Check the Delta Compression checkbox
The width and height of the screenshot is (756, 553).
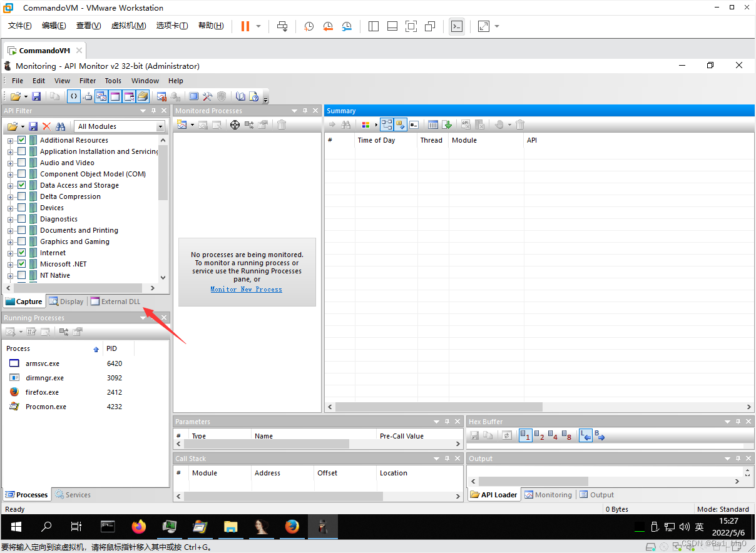[x=22, y=196]
